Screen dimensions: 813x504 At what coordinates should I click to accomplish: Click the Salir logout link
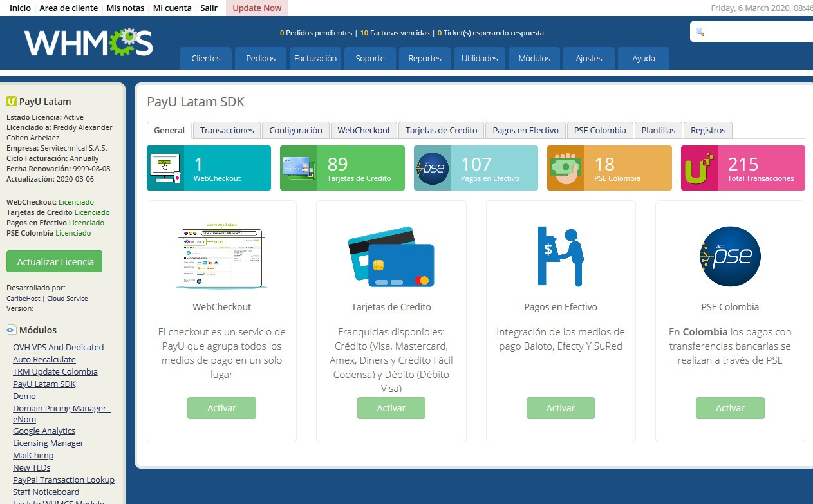pos(209,8)
